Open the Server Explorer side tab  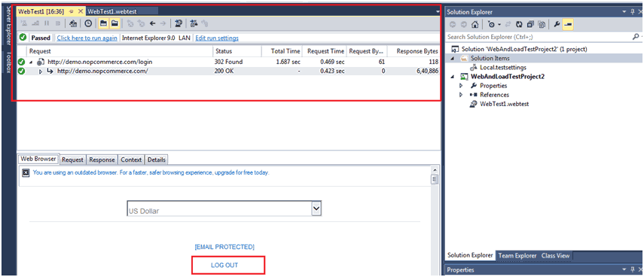(x=8, y=26)
